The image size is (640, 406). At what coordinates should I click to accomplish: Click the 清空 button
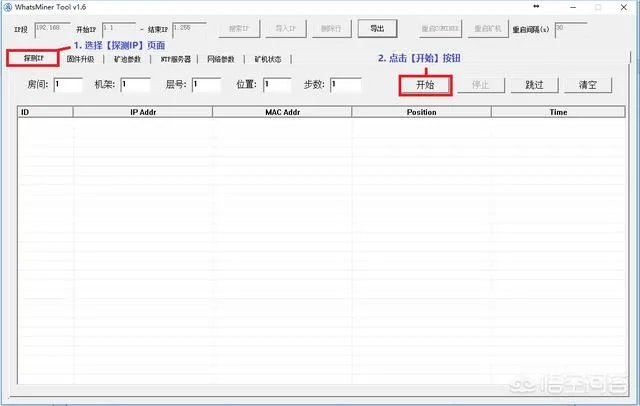588,85
